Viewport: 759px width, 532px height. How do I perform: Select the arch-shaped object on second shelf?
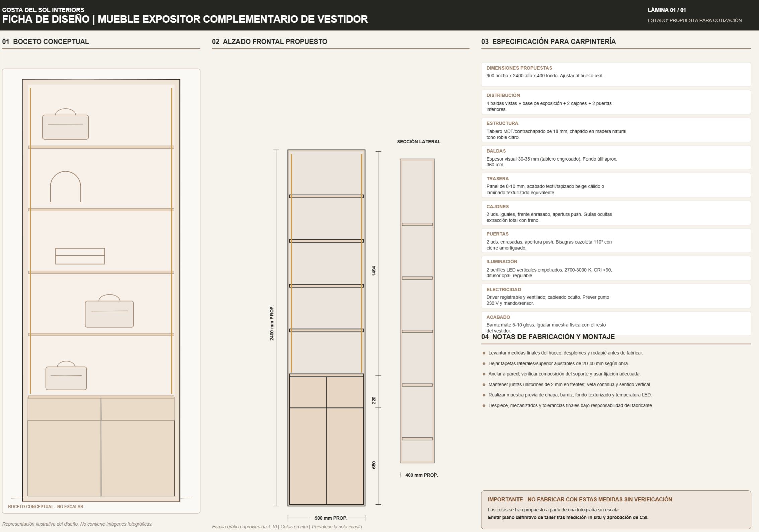65,186
